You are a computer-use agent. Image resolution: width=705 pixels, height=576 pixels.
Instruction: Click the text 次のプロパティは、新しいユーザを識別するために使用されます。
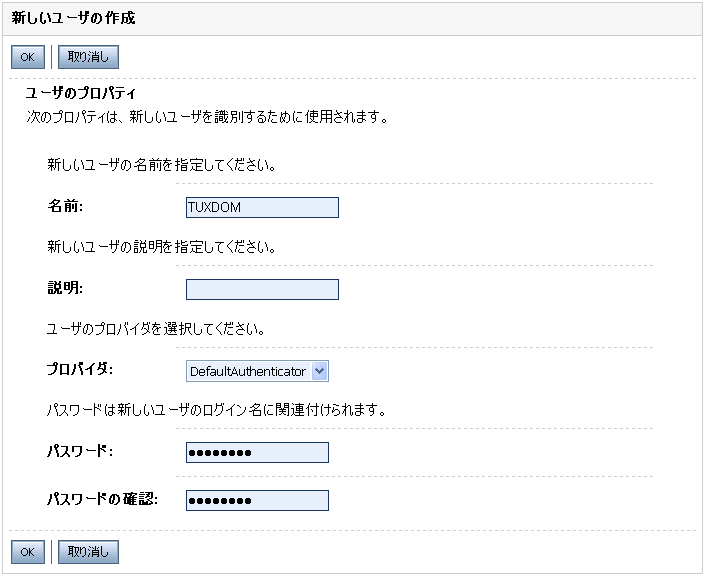coord(207,117)
